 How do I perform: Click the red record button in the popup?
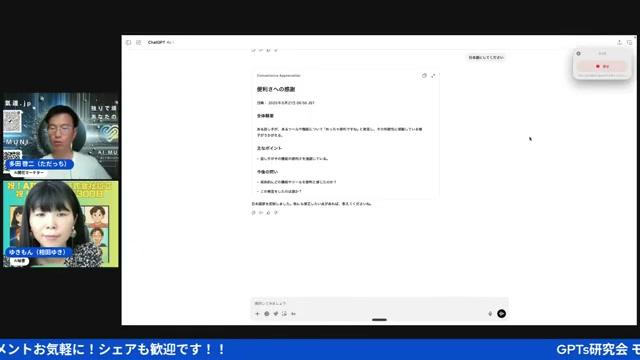tap(602, 66)
